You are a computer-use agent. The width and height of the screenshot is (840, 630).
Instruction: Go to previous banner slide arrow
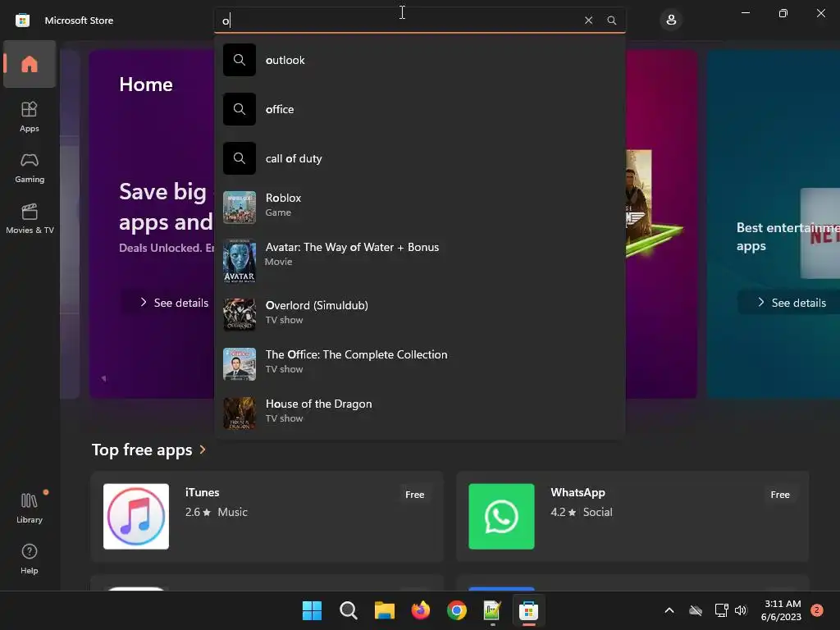click(103, 378)
